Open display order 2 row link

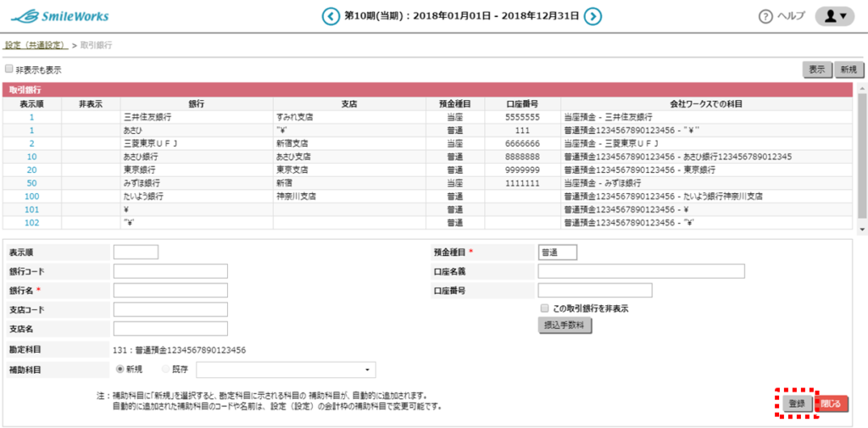31,143
